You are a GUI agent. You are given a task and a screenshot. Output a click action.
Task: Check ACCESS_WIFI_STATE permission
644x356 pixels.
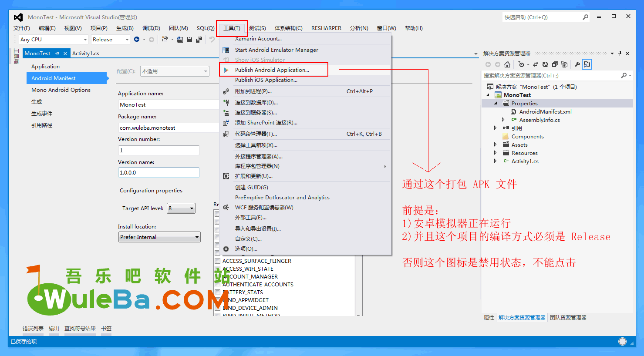[x=217, y=269]
